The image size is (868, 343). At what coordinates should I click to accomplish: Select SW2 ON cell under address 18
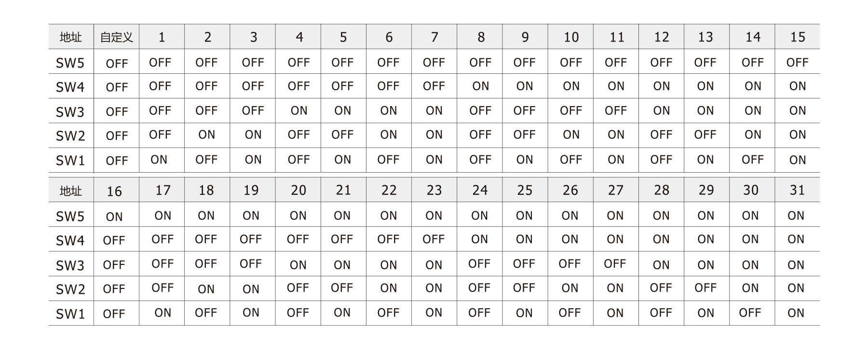[206, 289]
